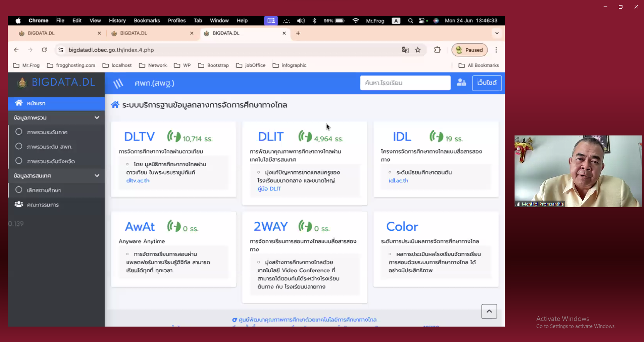Open the History menu in menu bar

(117, 21)
